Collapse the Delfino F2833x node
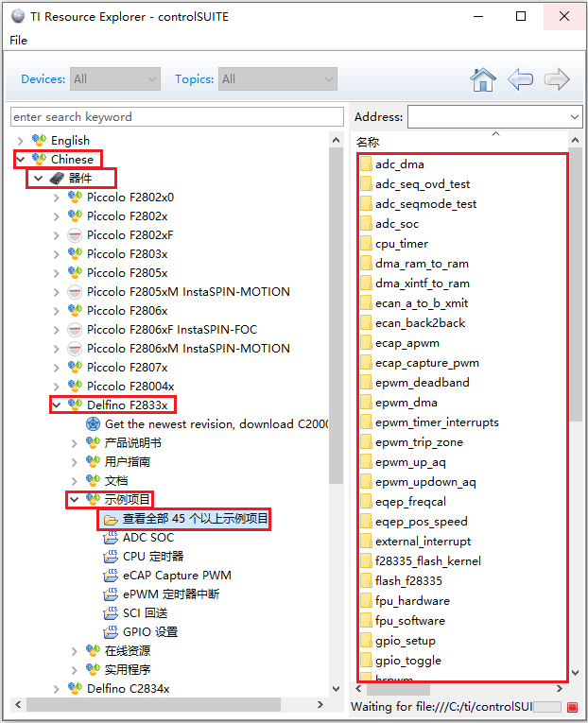The height and width of the screenshot is (723, 588). (x=57, y=405)
